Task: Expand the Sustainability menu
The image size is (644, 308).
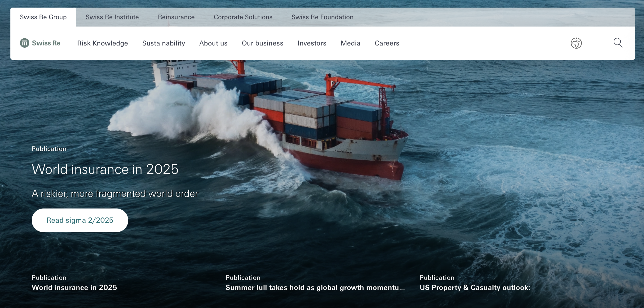Action: coord(163,43)
